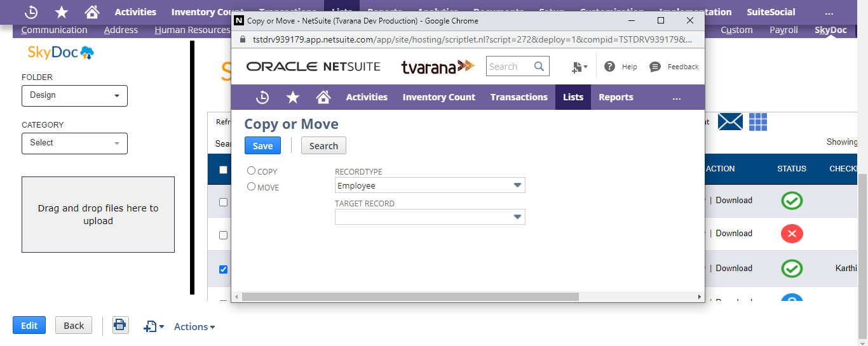Switch to the Custom subtab
This screenshot has width=868, height=346.
[736, 30]
